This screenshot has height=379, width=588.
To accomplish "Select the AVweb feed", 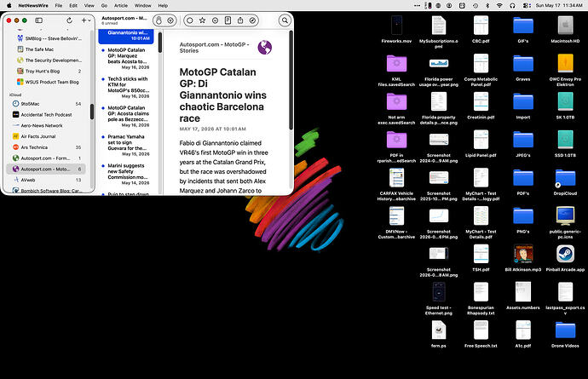I will 47,180.
